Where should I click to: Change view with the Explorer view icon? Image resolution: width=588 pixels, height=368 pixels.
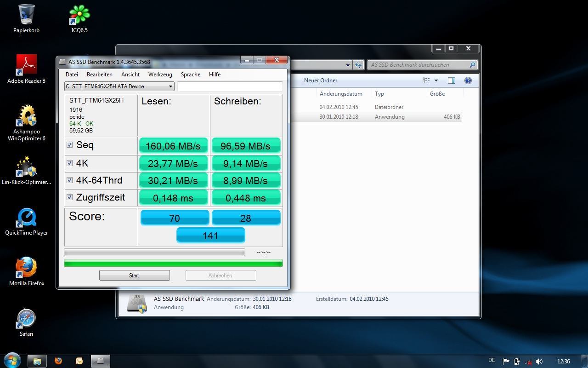[x=426, y=80]
